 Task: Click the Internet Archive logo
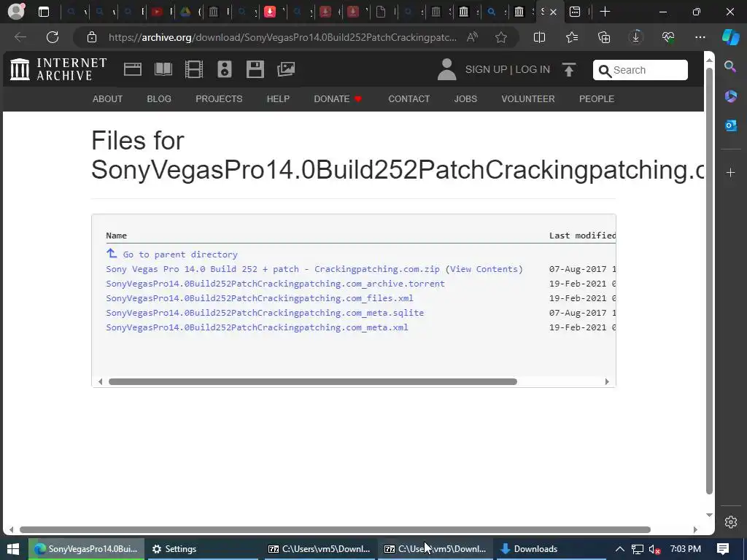tap(58, 69)
